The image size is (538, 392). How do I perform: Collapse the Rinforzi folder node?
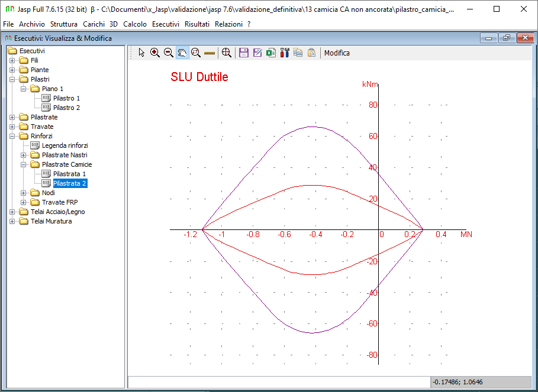coord(12,136)
